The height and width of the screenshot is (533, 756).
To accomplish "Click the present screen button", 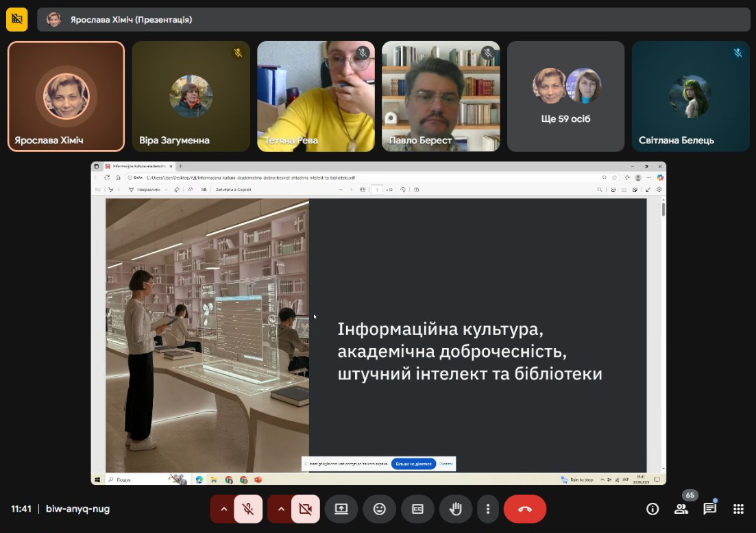I will coord(341,509).
